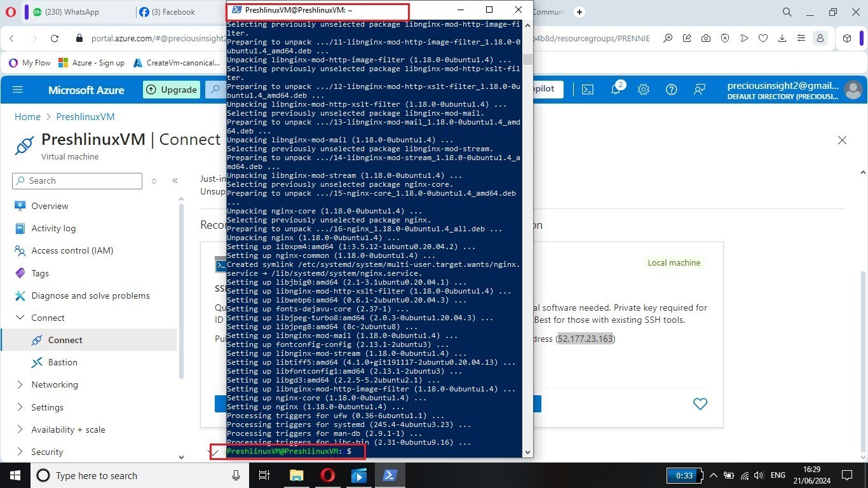
Task: Click the Azure account avatar
Action: click(853, 90)
